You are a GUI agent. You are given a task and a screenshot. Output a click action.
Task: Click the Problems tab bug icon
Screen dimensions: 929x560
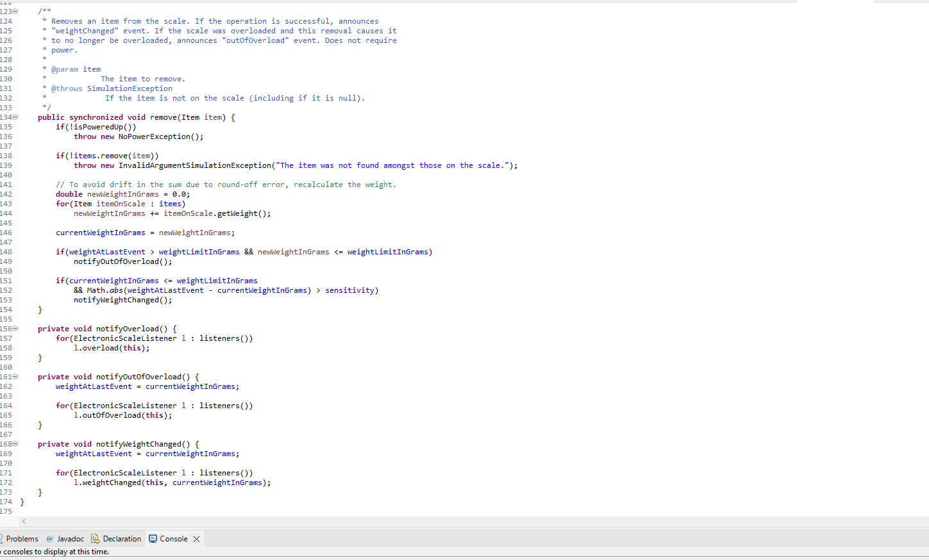[x=2, y=538]
